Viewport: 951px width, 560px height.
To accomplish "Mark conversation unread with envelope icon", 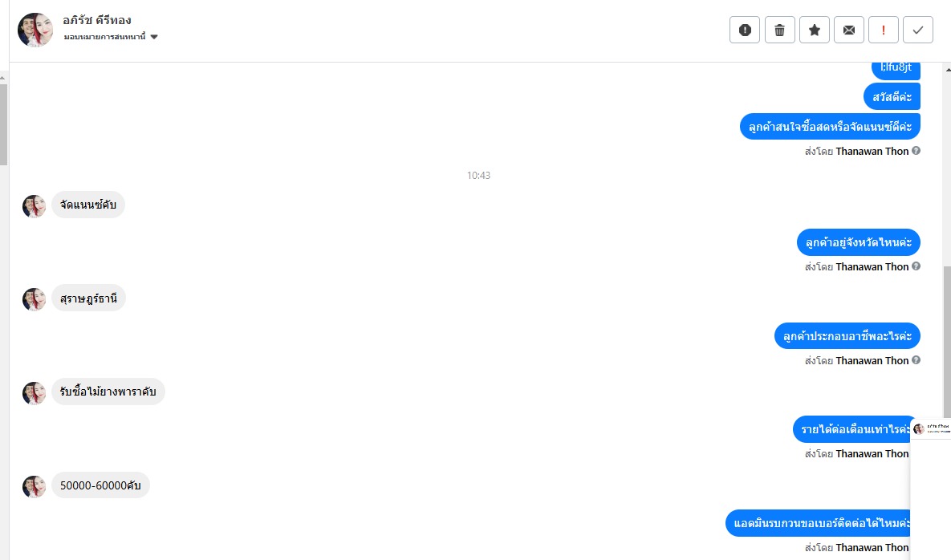I will (849, 30).
